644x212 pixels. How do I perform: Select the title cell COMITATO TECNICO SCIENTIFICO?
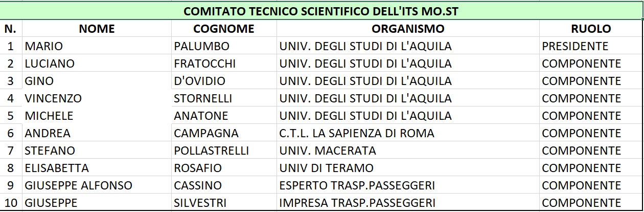(x=321, y=11)
